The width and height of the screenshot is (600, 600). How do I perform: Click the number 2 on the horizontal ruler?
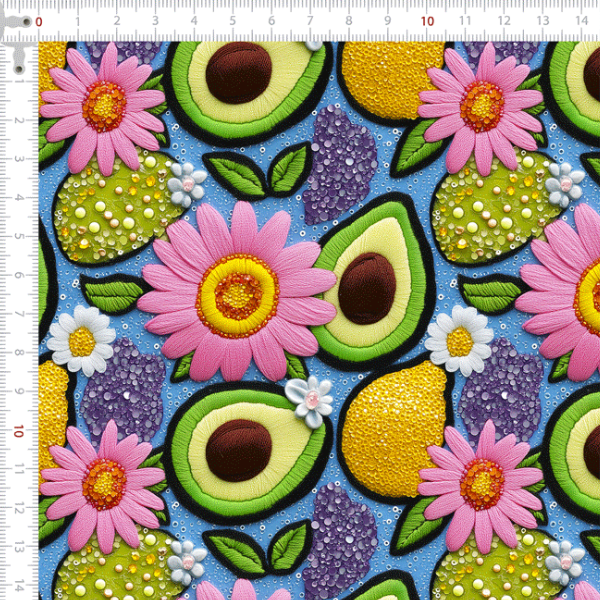pos(117,21)
